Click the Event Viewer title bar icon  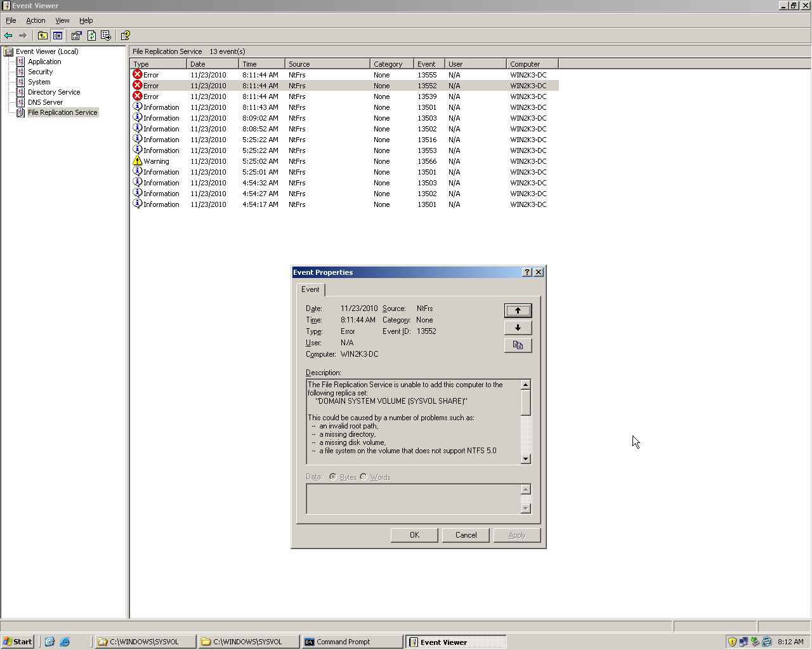coord(6,6)
